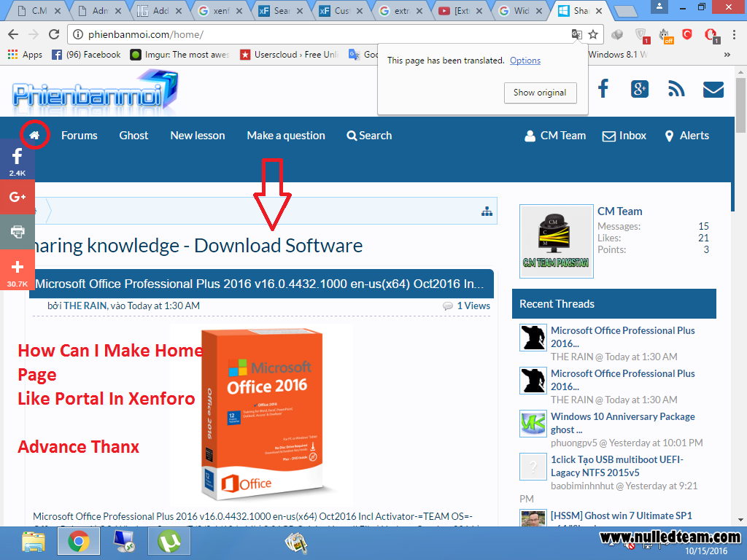Click the translate icon in the address bar

[576, 34]
